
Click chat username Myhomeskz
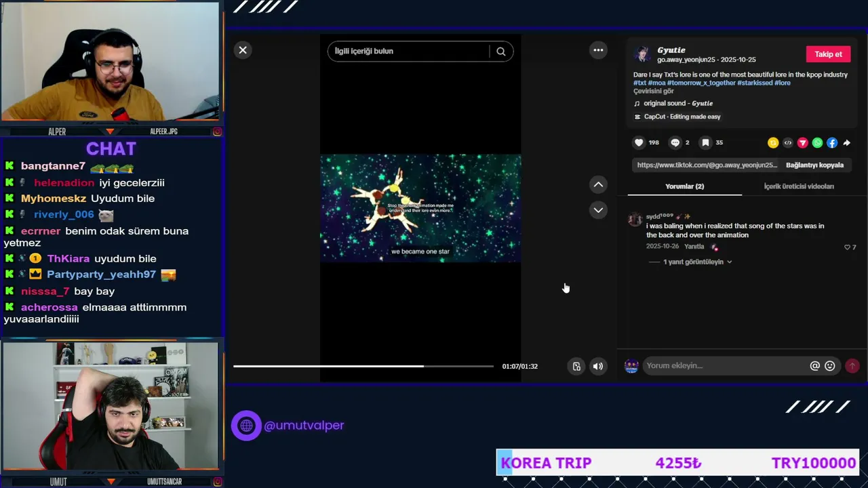tap(54, 199)
